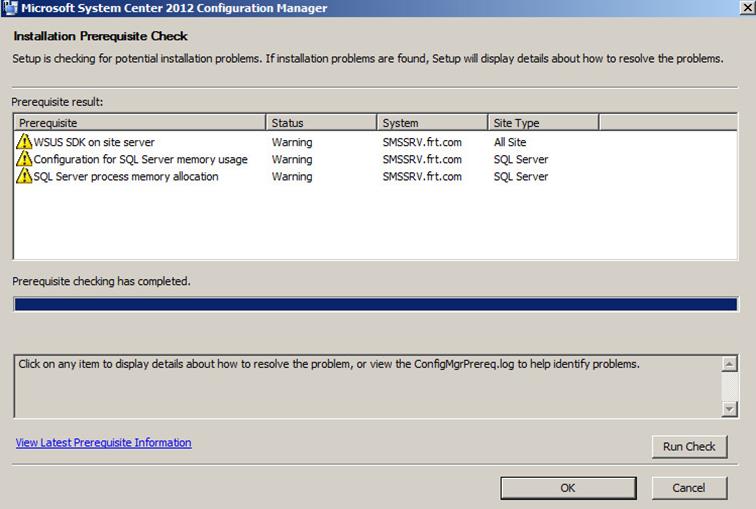Confirm with the OK button
The width and height of the screenshot is (756, 509).
[x=568, y=488]
